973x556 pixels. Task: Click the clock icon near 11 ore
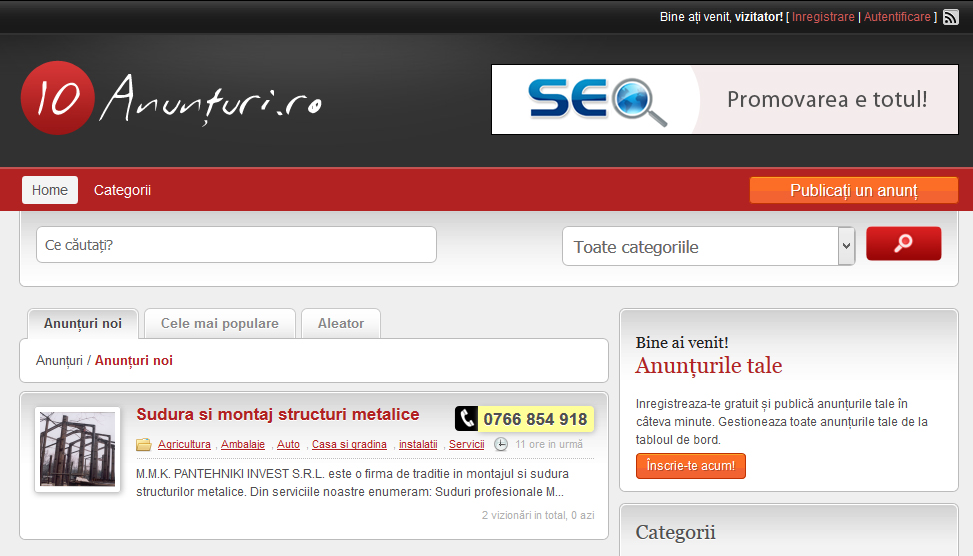point(501,444)
